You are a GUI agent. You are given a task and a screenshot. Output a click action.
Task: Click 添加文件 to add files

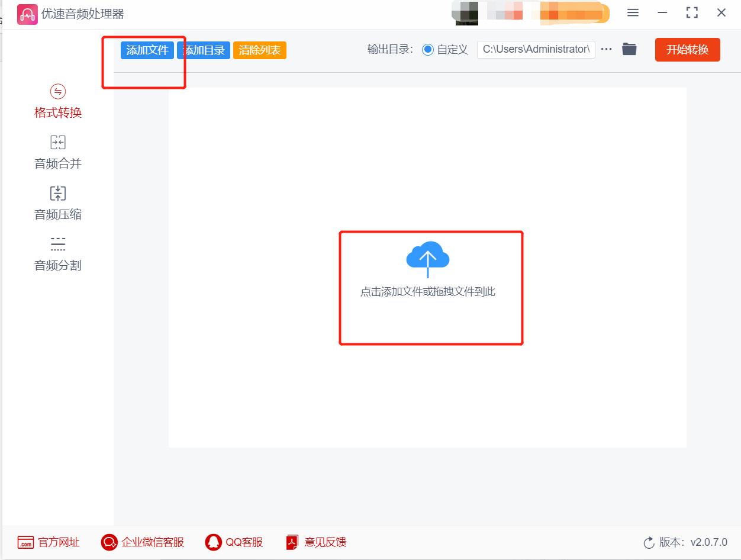point(147,50)
